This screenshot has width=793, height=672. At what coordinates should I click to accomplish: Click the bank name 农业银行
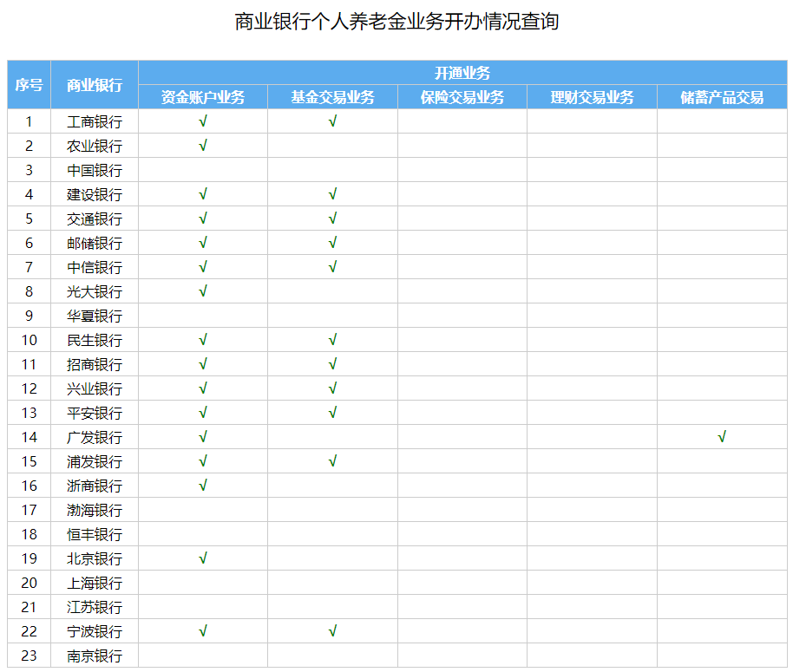(x=95, y=146)
